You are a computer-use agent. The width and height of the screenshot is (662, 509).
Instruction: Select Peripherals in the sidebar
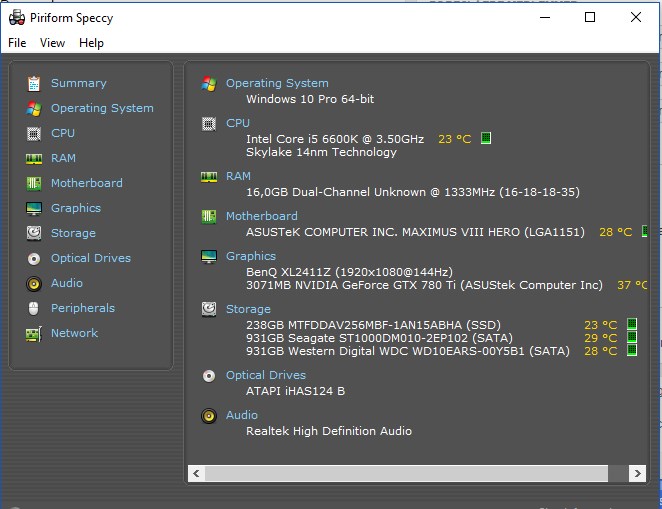83,309
